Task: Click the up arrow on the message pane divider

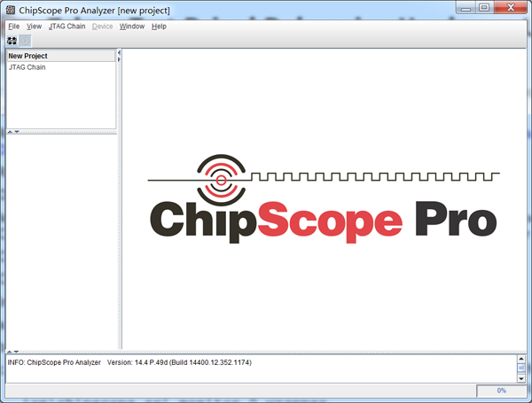Action: (10, 353)
